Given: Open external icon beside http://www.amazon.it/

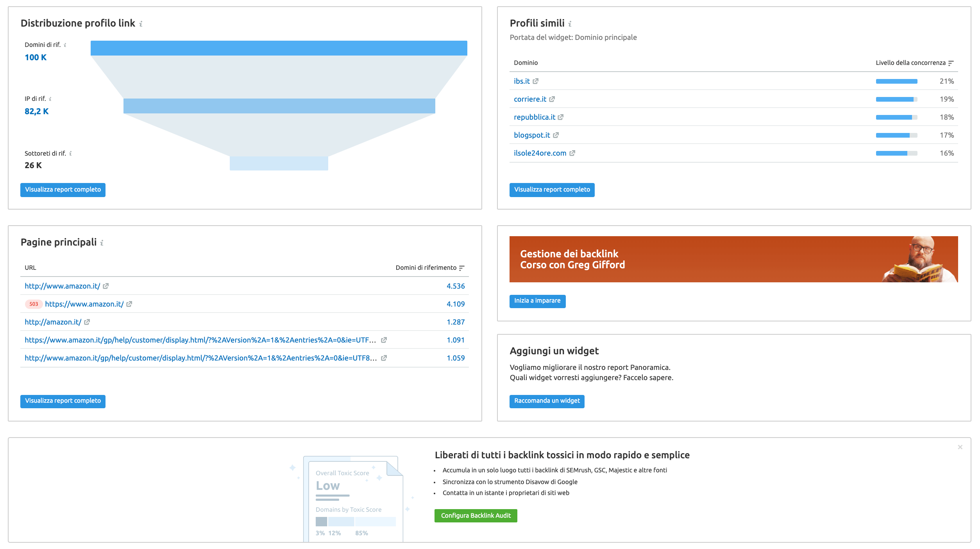Looking at the screenshot, I should pos(106,286).
